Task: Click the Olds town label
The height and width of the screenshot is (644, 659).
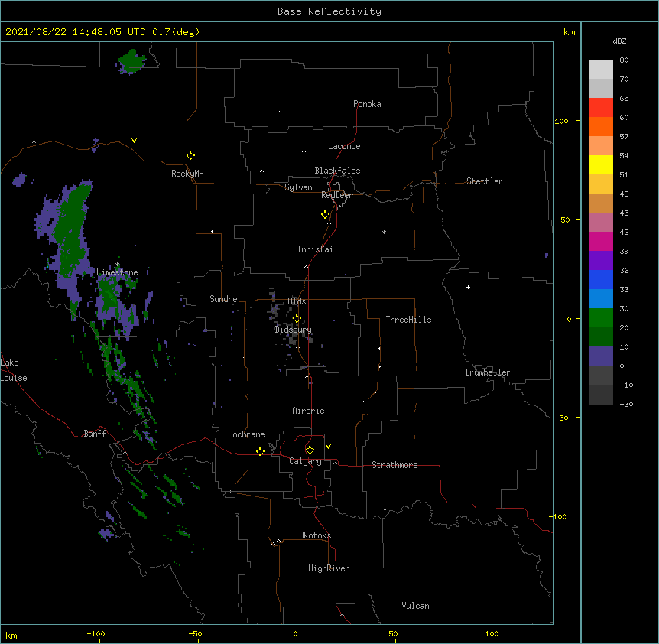Action: [x=297, y=301]
